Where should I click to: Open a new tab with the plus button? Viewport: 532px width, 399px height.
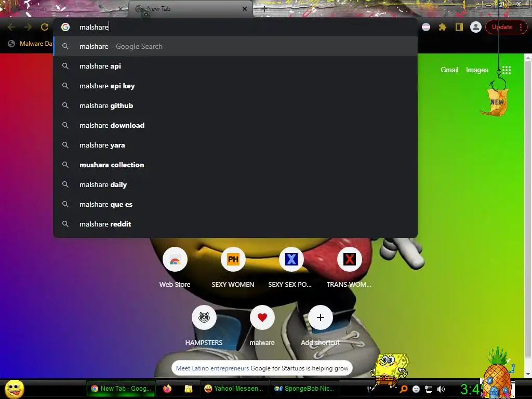tap(264, 9)
